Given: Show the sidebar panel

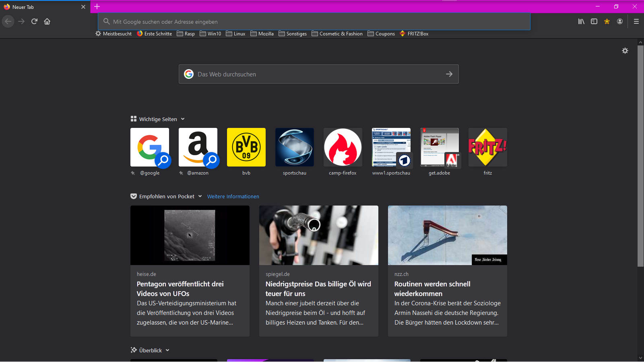Looking at the screenshot, I should 594,21.
